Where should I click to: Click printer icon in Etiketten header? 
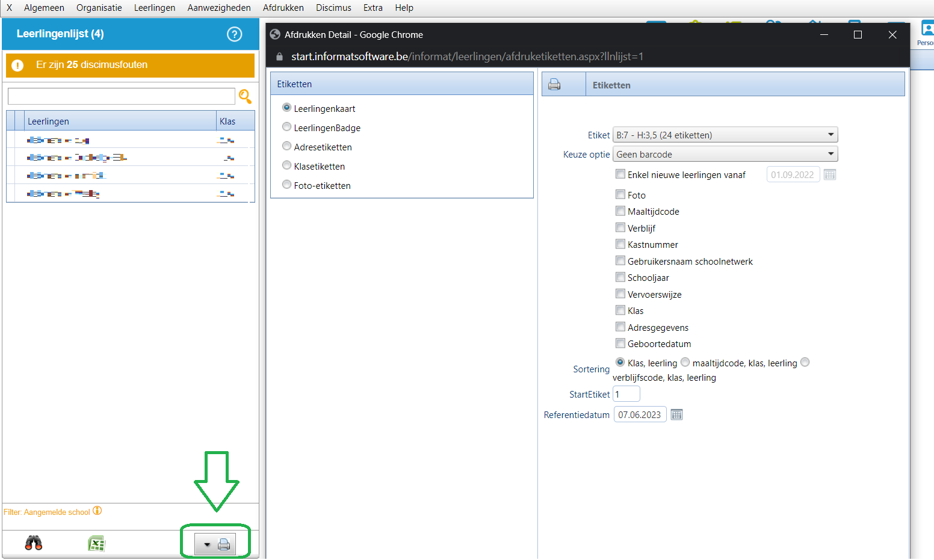[554, 85]
